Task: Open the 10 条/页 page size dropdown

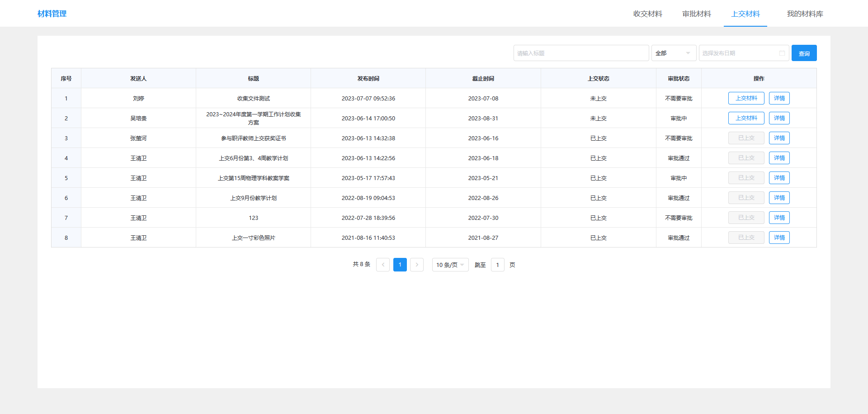Action: [450, 265]
